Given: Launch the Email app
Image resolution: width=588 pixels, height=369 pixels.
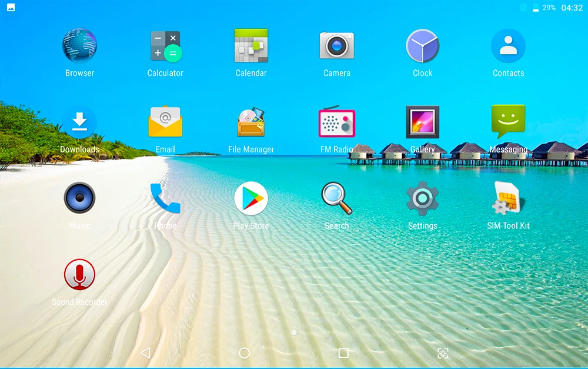Looking at the screenshot, I should point(165,122).
